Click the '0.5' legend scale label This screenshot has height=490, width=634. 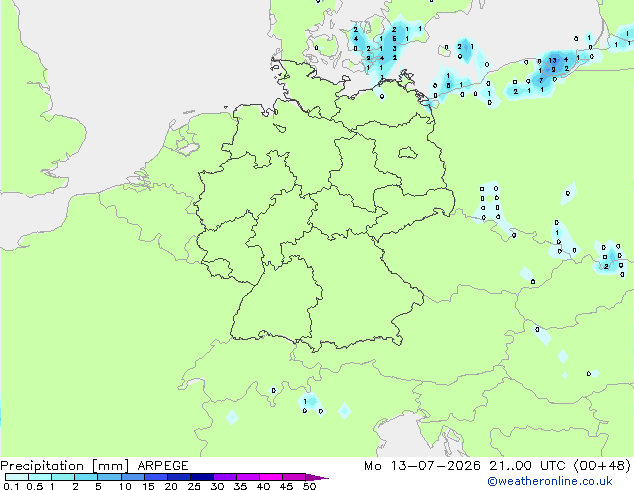[34, 486]
